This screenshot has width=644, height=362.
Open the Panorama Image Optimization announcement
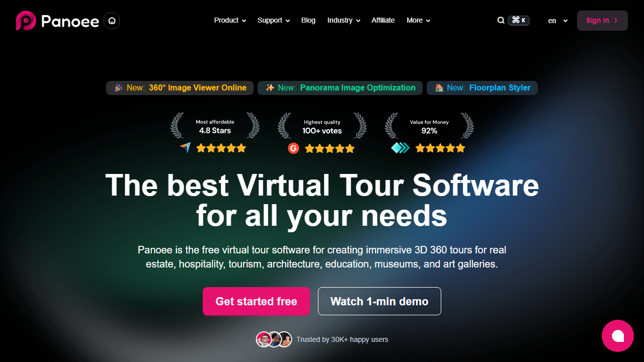tap(340, 88)
